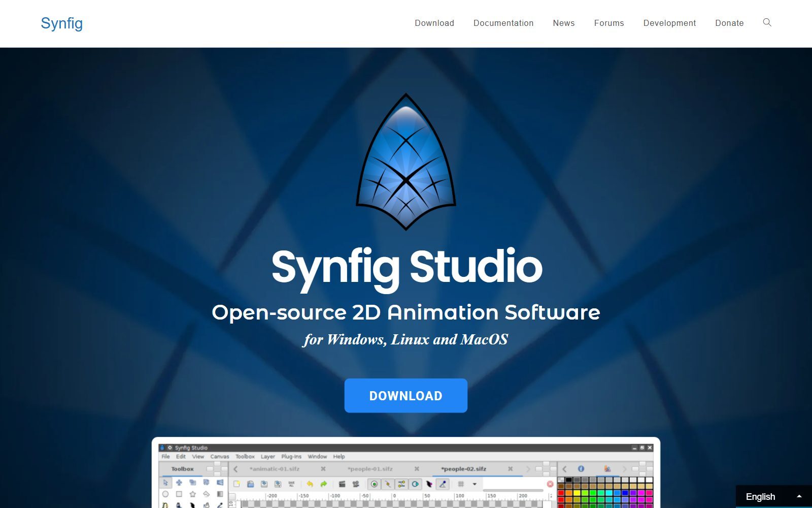The width and height of the screenshot is (812, 508).
Task: Open the small dropdown arrow beside the grid icon
Action: 475,484
